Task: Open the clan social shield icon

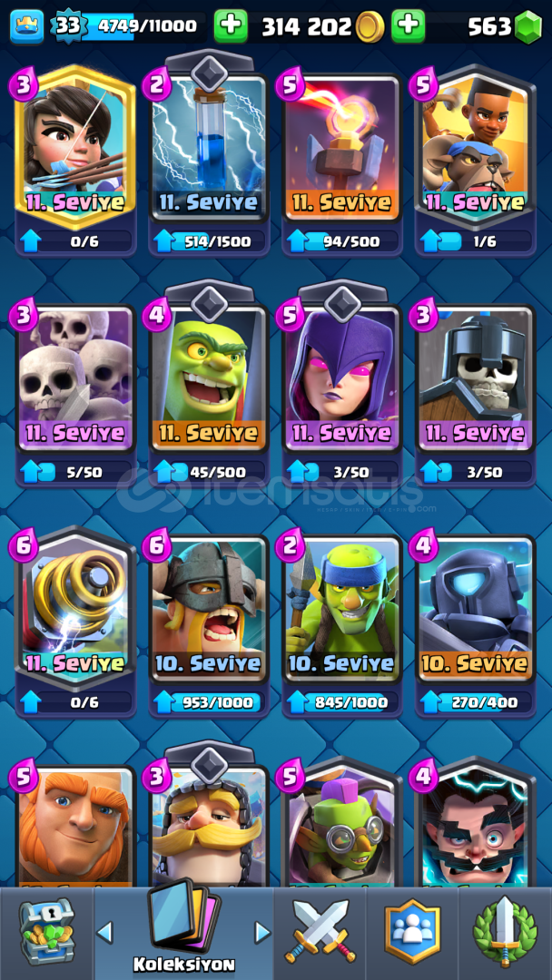Action: coord(412,931)
